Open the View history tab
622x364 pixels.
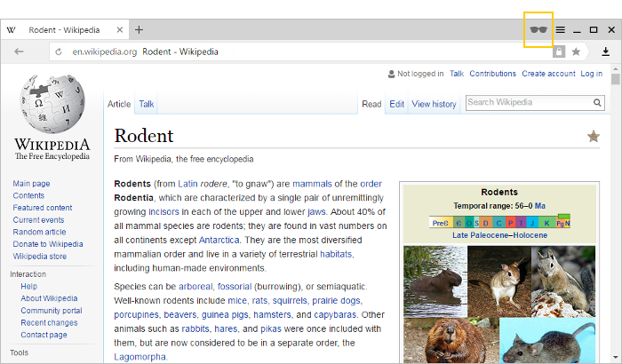pos(434,104)
